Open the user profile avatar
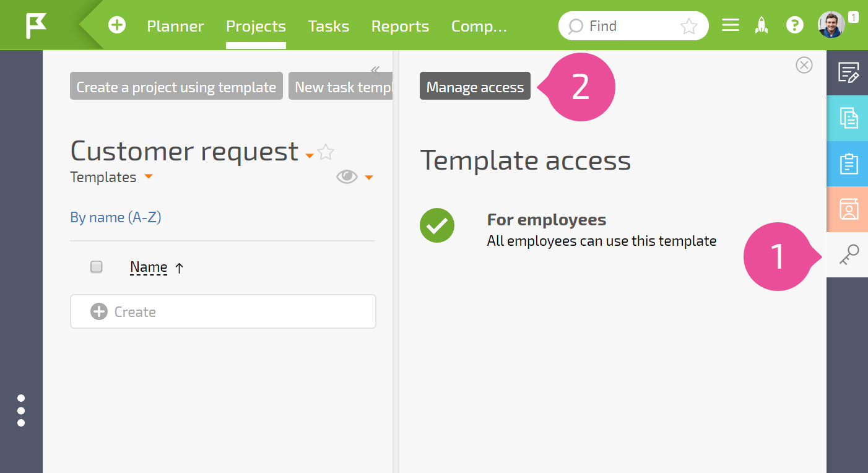Screen dimensions: 868x473 831,25
